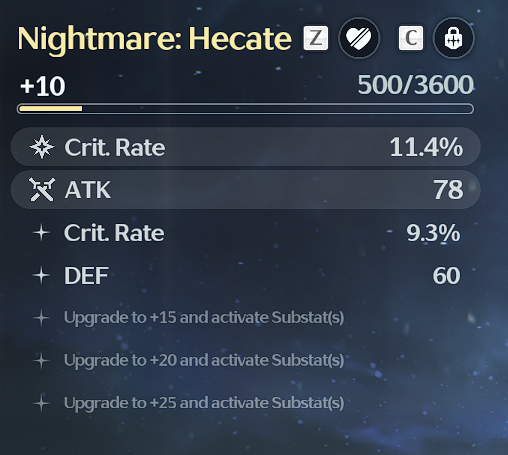
Task: Click the ATK crossed swords icon
Action: click(x=42, y=189)
